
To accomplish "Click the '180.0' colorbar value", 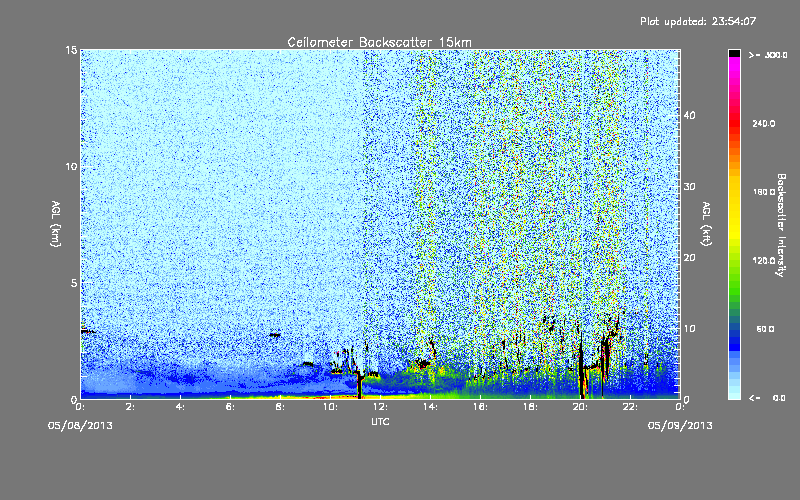I will click(x=763, y=192).
